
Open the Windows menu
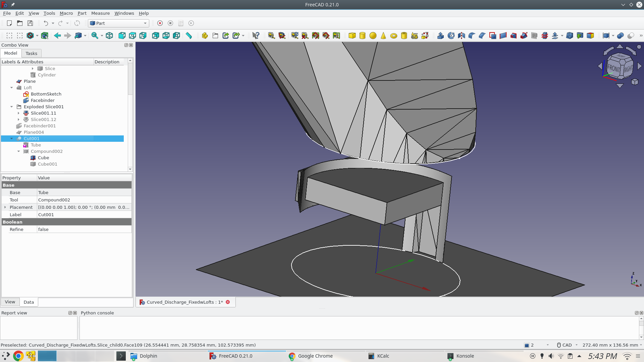pyautogui.click(x=124, y=13)
